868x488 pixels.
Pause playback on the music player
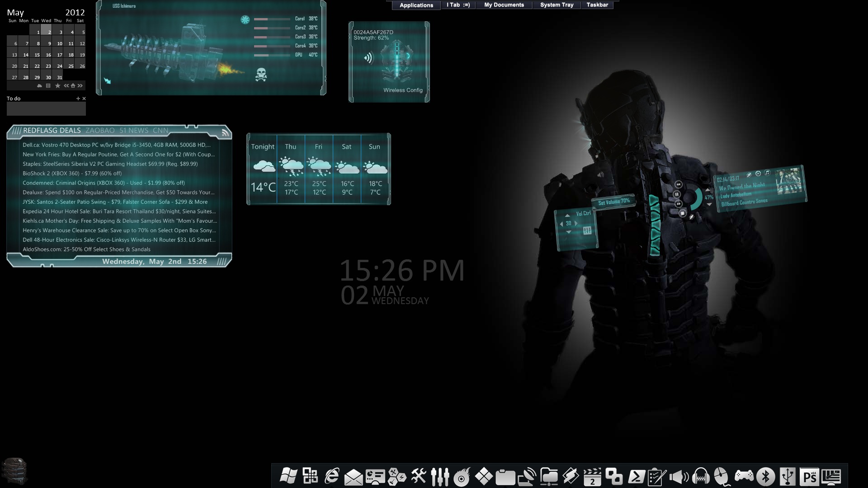click(x=677, y=194)
